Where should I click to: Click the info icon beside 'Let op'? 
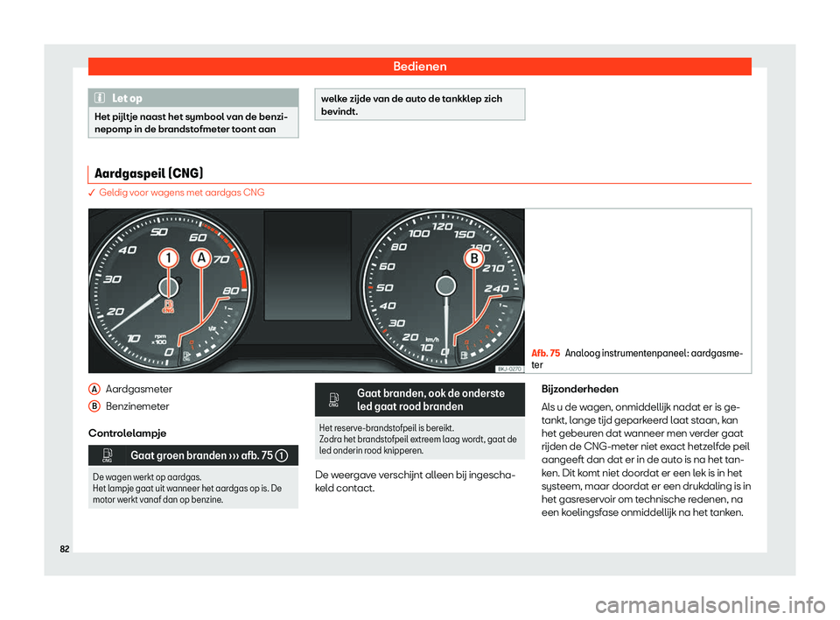point(100,97)
